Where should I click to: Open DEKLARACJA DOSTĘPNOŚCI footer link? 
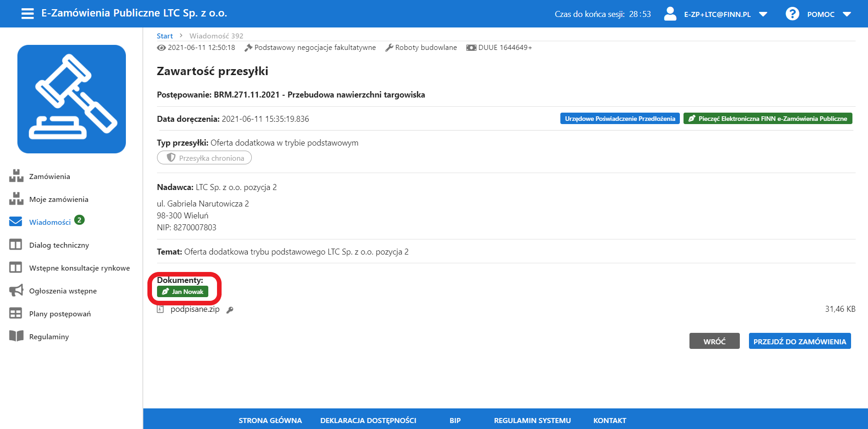pos(369,420)
